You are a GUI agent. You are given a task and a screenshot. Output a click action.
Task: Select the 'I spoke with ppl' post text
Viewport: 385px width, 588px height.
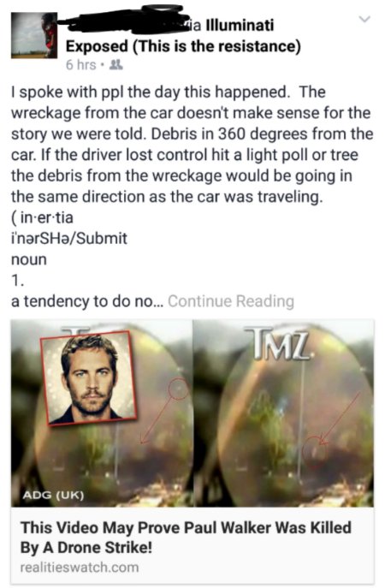point(192,145)
